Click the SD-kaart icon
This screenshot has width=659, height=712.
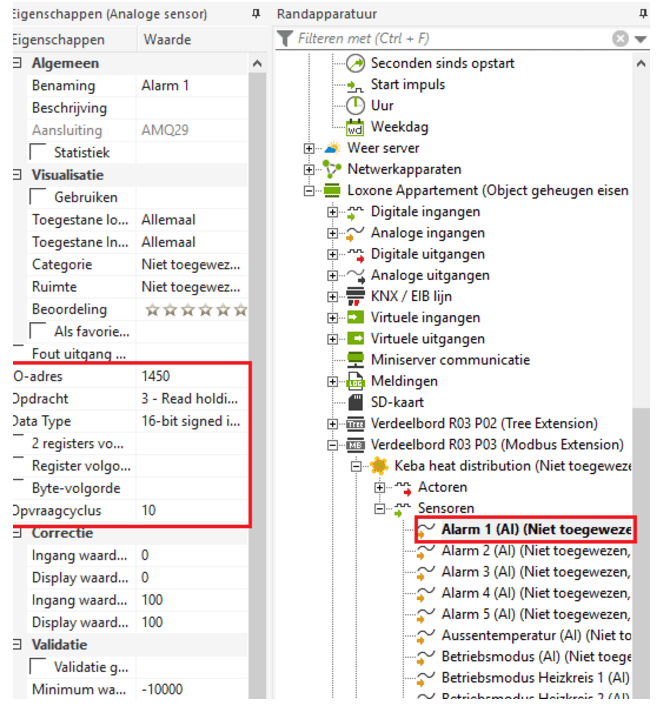355,402
